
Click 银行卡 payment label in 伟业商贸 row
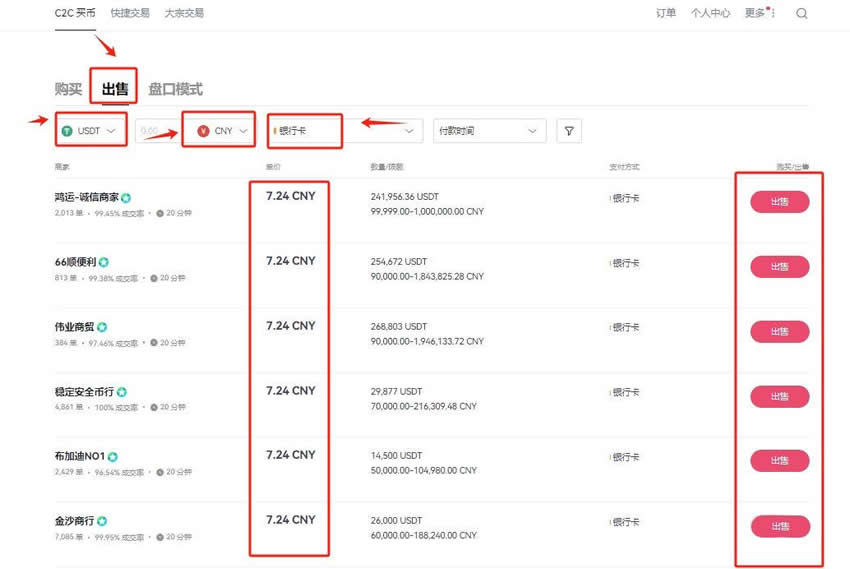pos(626,327)
